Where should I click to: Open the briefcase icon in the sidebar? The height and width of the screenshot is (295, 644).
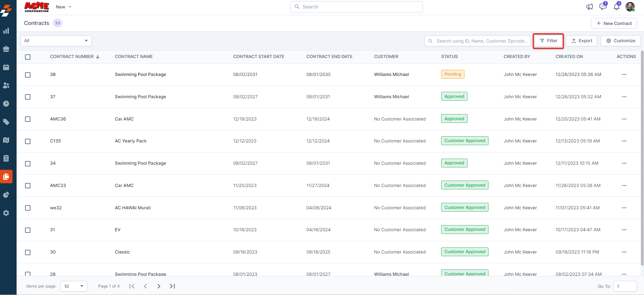click(x=6, y=49)
